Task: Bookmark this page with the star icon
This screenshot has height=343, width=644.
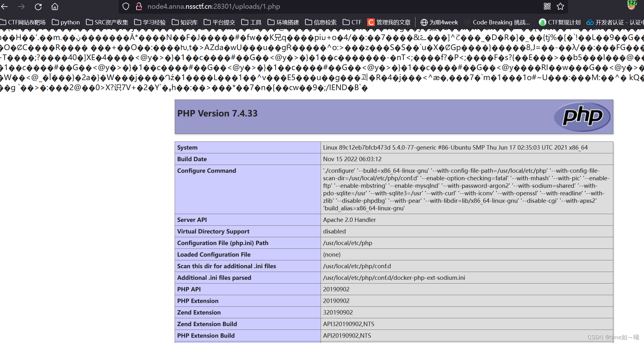Action: point(560,7)
